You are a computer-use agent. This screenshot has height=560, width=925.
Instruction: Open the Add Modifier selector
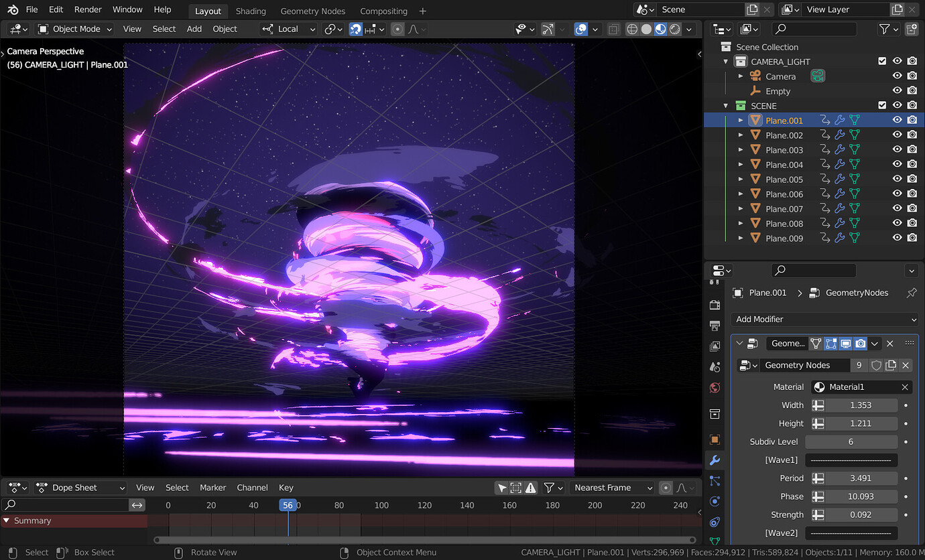pos(826,320)
